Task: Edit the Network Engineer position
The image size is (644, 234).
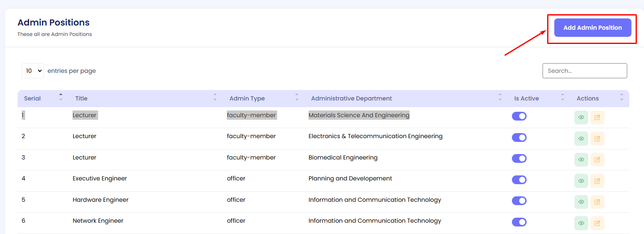Action: coord(597,223)
